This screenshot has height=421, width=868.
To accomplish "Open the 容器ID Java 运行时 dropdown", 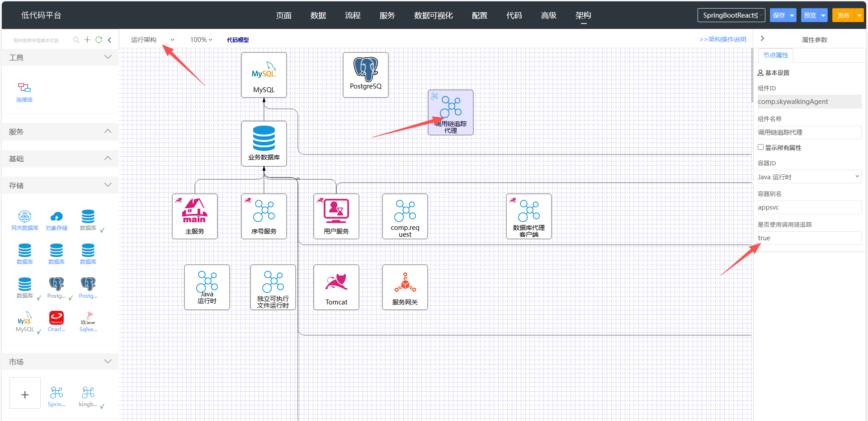I will 809,177.
